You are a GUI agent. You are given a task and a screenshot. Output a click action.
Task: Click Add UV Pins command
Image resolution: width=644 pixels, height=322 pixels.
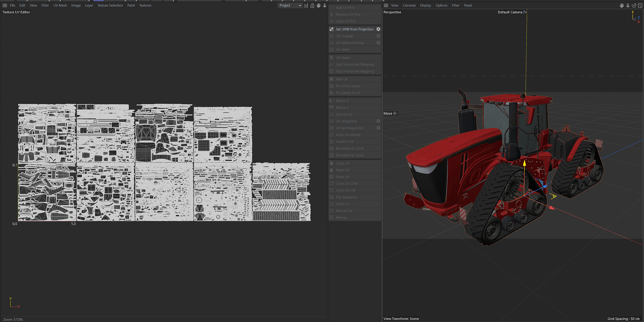coord(355,8)
